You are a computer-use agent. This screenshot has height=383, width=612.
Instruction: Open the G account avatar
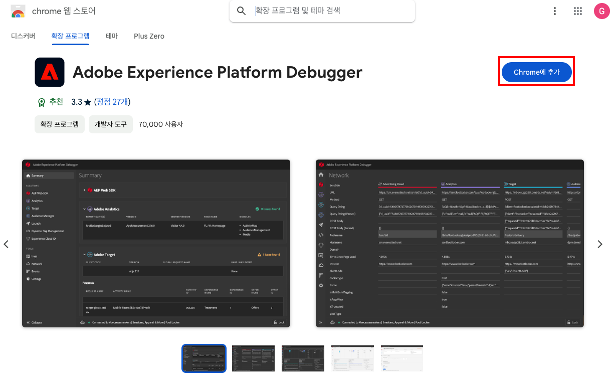pyautogui.click(x=601, y=11)
